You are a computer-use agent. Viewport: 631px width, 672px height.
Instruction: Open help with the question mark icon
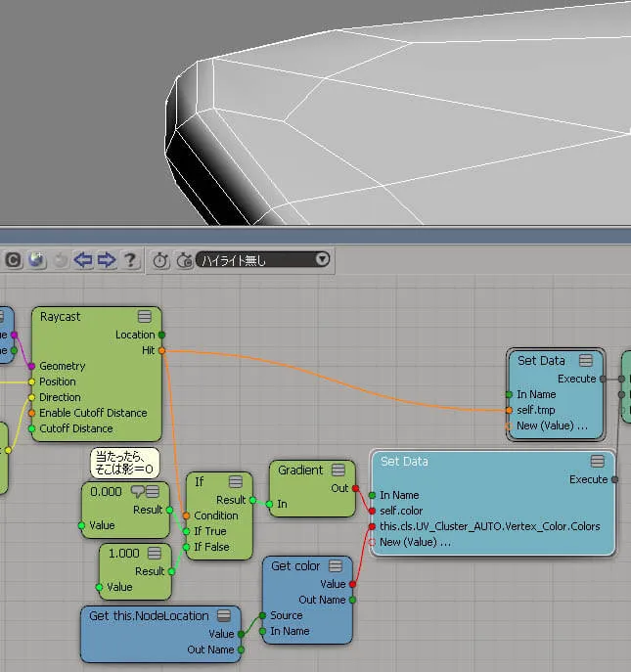click(130, 260)
